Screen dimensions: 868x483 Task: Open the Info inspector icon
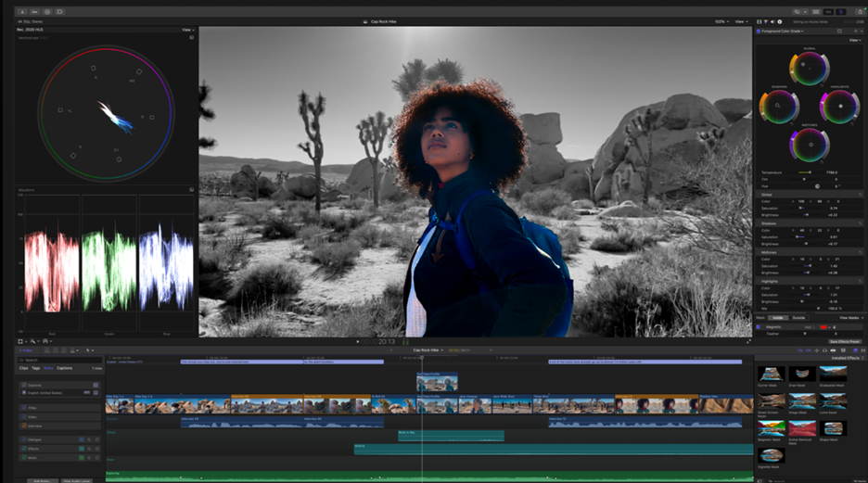tap(779, 21)
